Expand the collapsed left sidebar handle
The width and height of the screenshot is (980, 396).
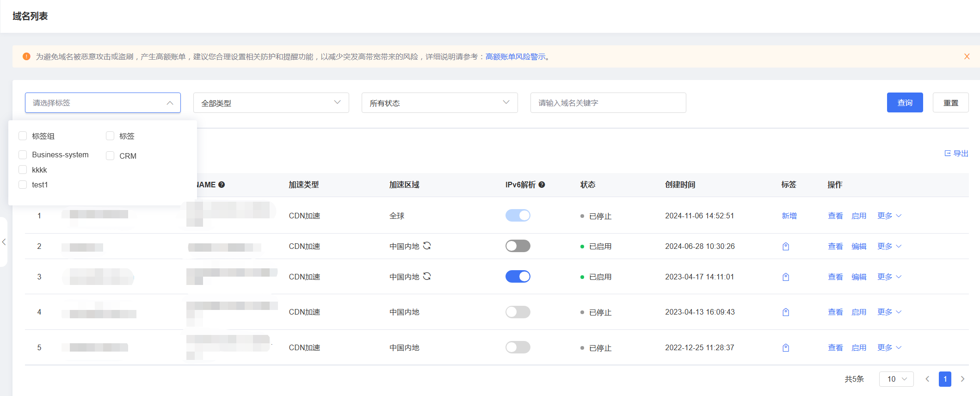[x=4, y=241]
